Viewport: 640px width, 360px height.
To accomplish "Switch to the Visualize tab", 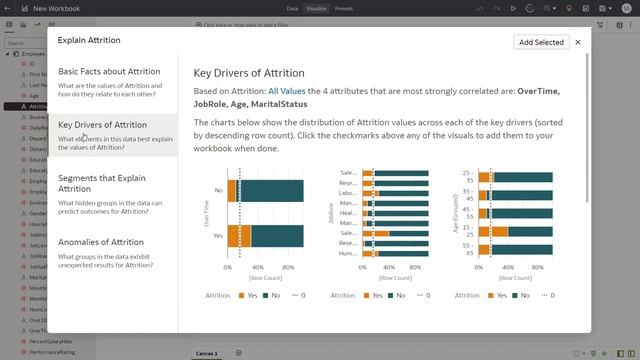I will [316, 9].
